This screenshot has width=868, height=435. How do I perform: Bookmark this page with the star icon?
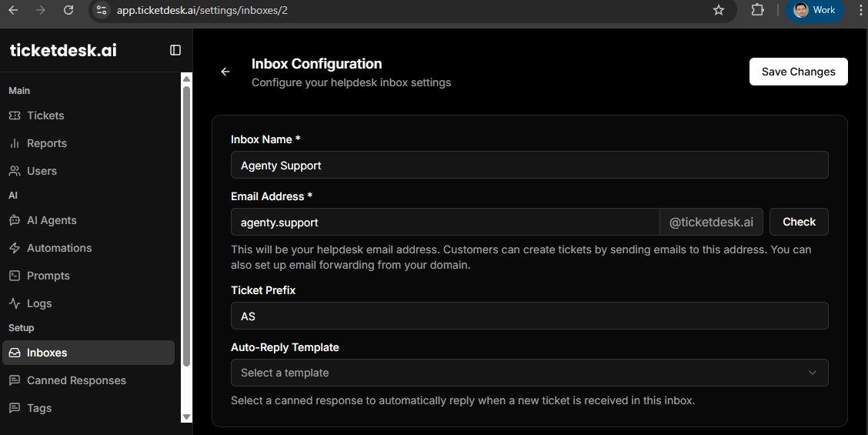pyautogui.click(x=719, y=10)
